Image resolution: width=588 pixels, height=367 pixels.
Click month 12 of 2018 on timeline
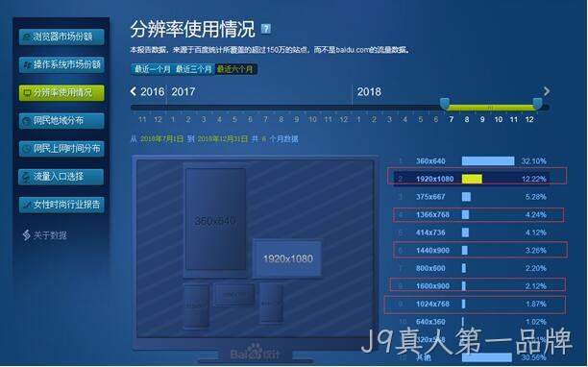tap(529, 119)
